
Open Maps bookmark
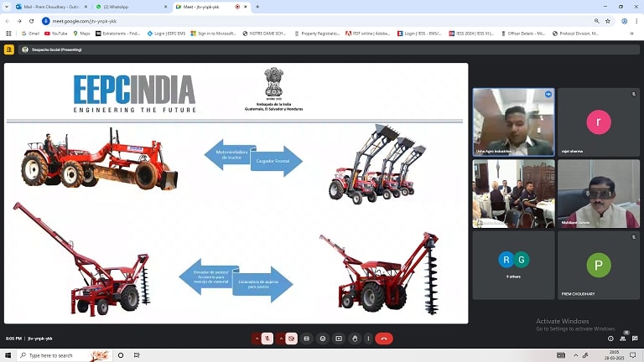81,34
